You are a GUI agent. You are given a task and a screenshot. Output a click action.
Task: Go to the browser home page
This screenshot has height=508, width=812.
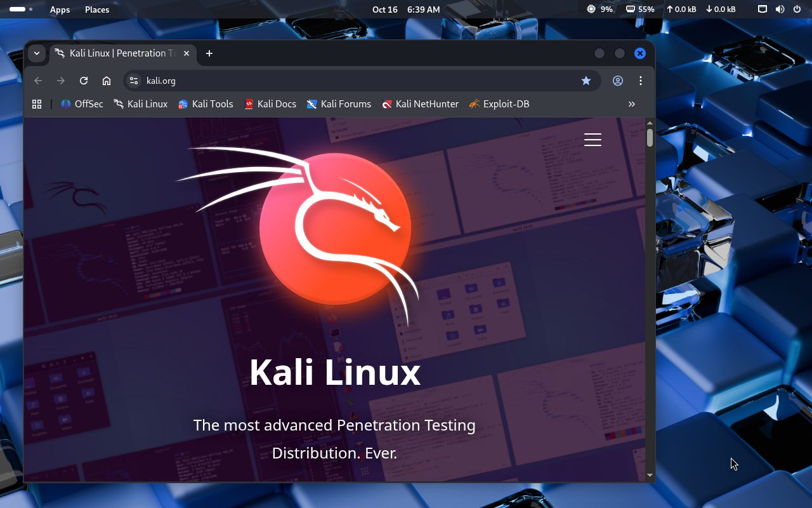(107, 81)
